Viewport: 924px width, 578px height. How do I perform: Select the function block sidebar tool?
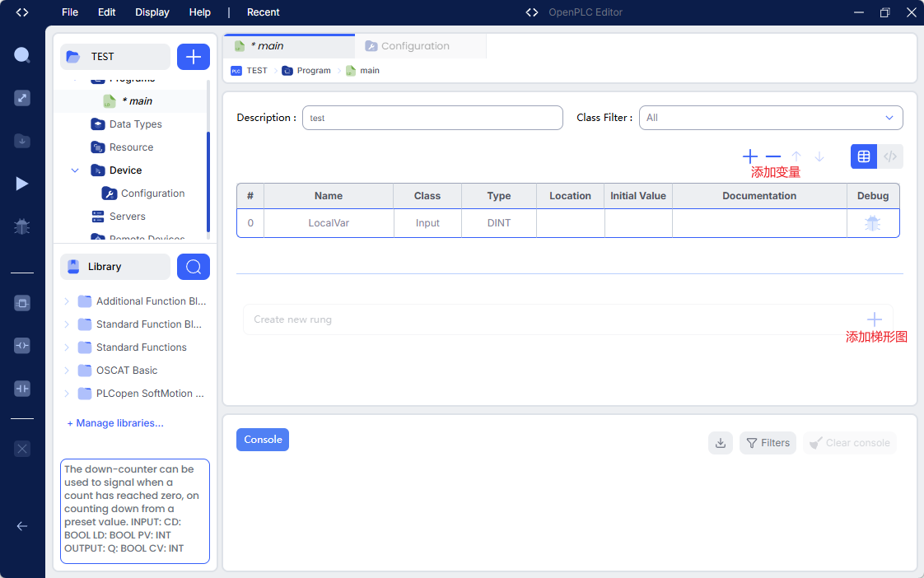coord(21,304)
